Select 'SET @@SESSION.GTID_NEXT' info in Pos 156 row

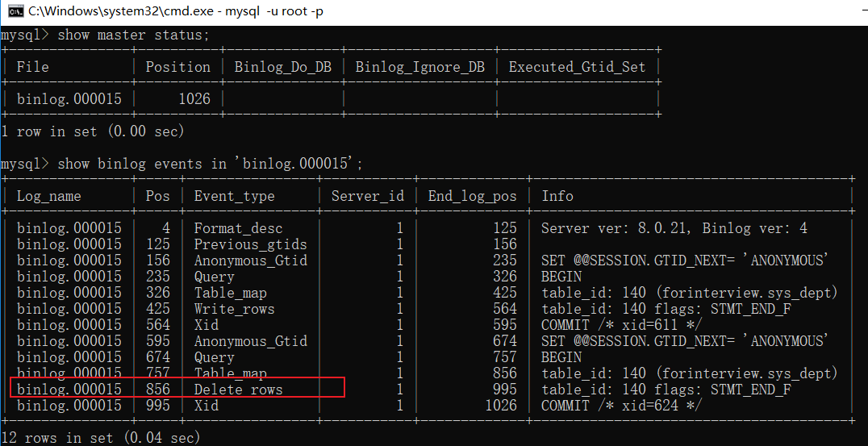[x=634, y=261]
